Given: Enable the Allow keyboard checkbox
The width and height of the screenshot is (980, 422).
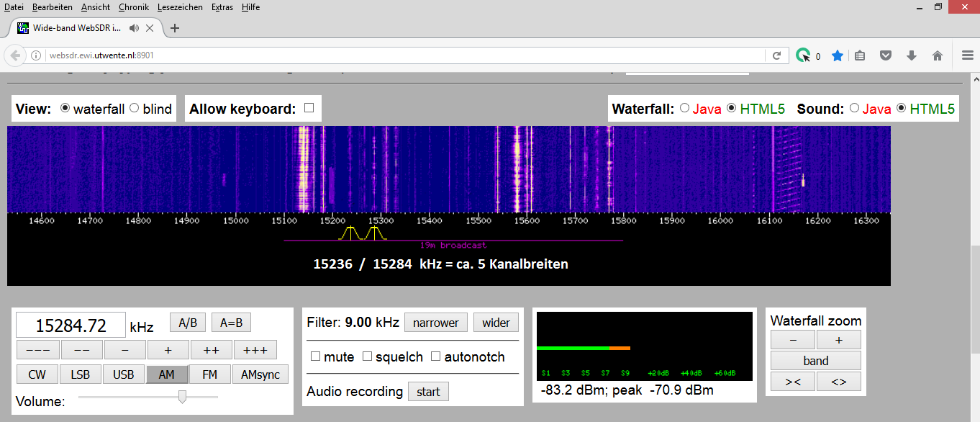Looking at the screenshot, I should tap(309, 108).
